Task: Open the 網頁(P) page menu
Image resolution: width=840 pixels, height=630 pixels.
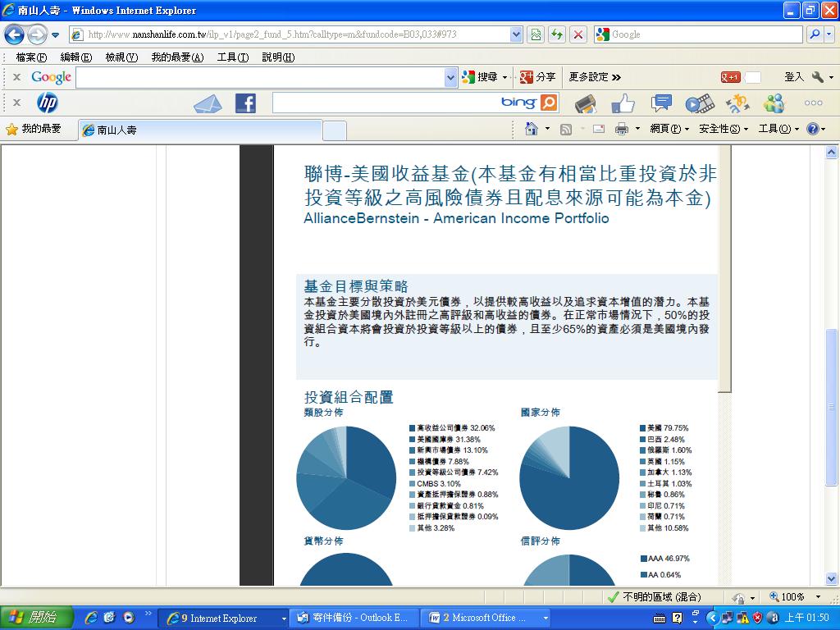Action: coord(669,129)
